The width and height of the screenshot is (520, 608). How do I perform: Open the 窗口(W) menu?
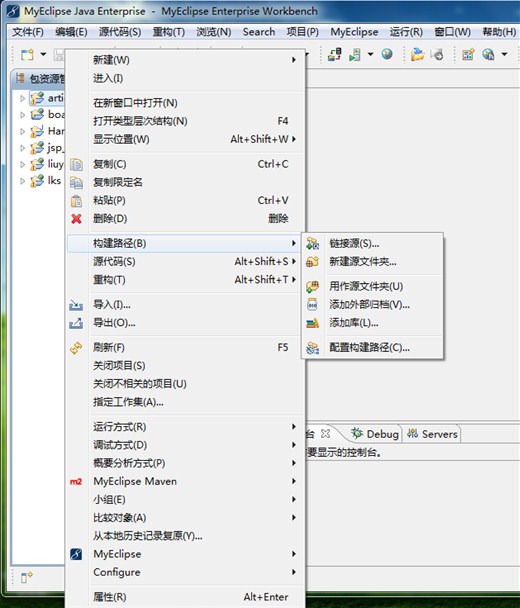[x=453, y=32]
